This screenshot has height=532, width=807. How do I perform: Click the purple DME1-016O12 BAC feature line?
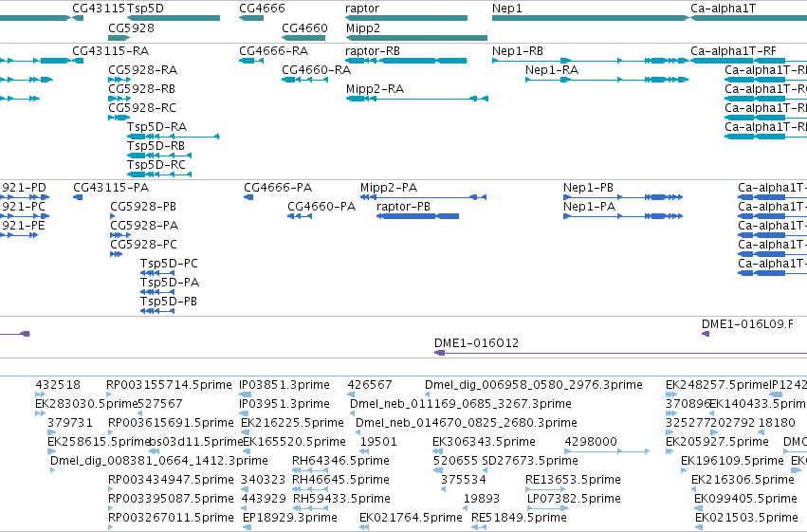[x=620, y=353]
